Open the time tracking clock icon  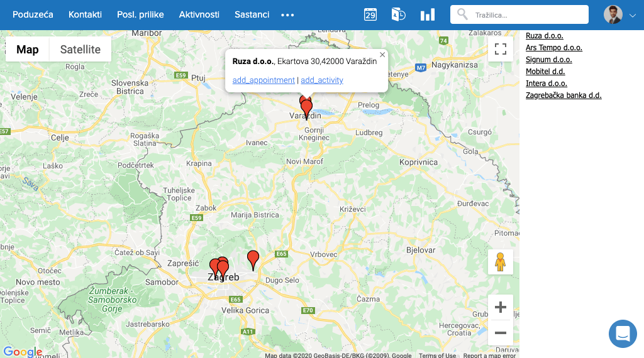398,15
